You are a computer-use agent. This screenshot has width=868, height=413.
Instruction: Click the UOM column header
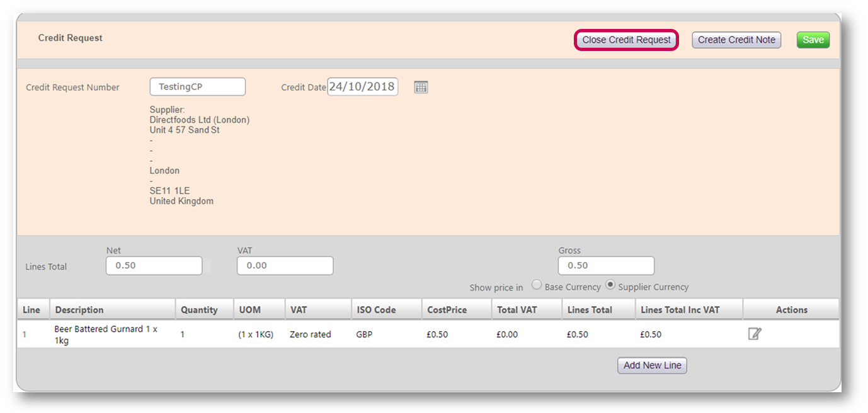pos(249,310)
